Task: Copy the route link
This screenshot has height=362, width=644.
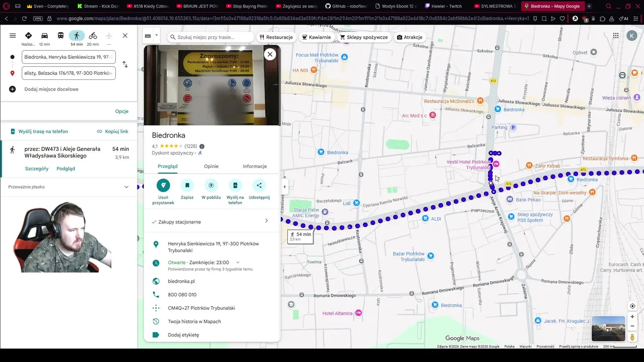Action: click(112, 131)
